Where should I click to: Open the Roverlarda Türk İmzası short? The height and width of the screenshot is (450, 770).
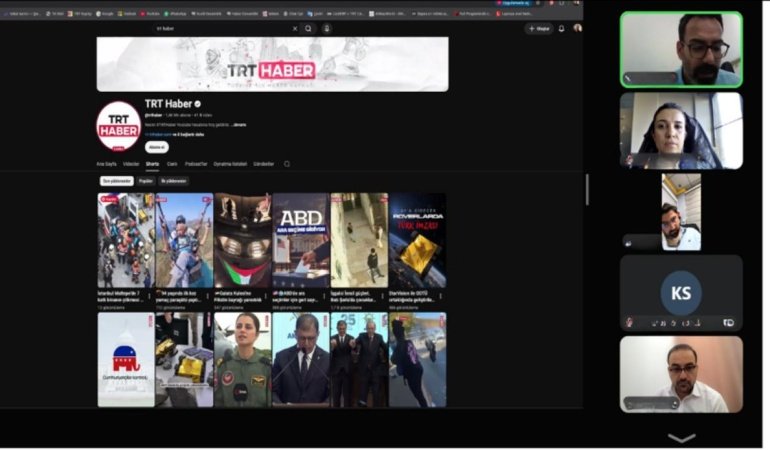click(x=417, y=240)
